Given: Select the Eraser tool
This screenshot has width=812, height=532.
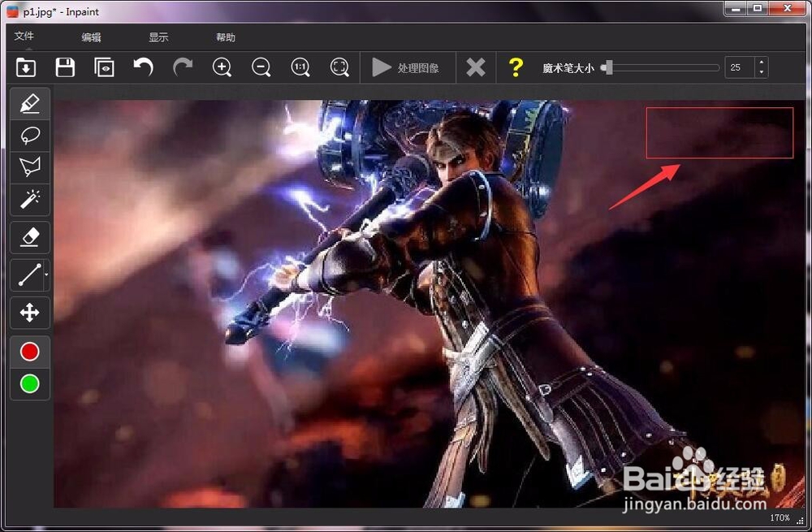Looking at the screenshot, I should (30, 238).
